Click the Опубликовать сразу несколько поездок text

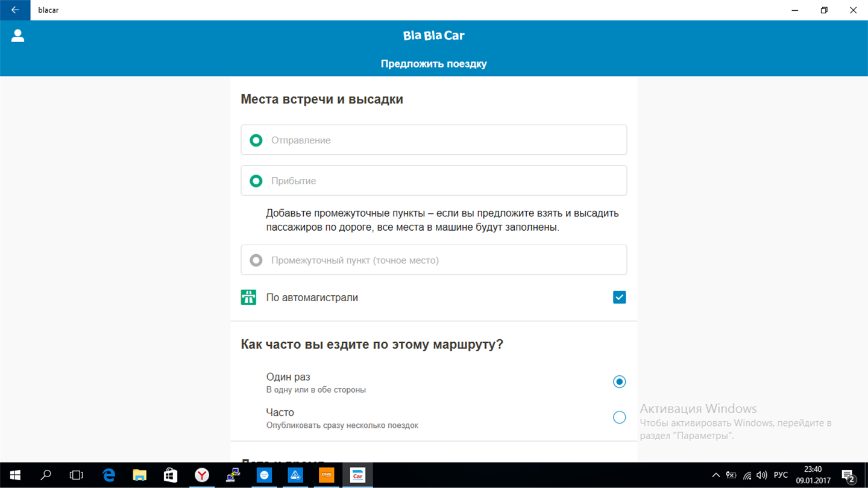342,425
